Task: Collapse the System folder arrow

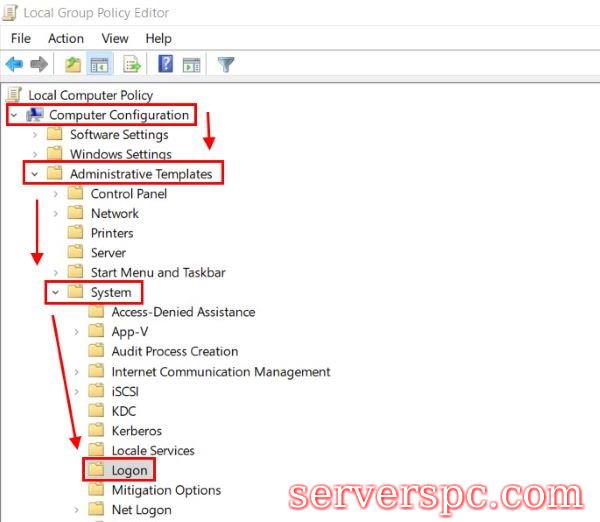Action: click(x=56, y=293)
